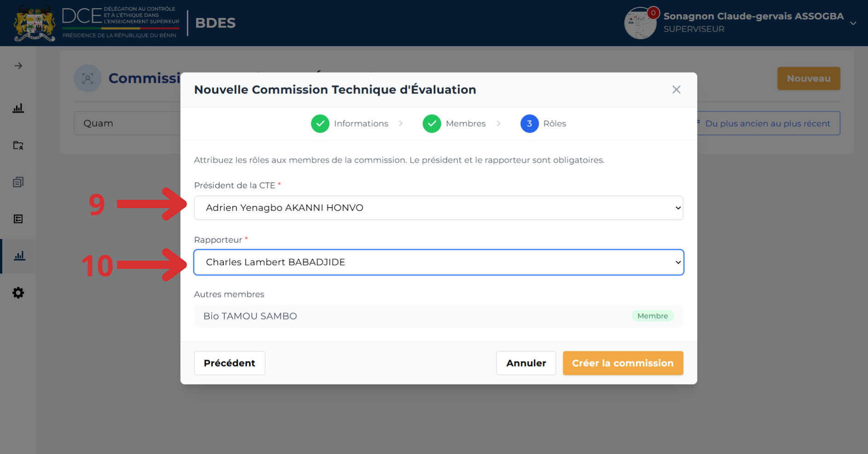This screenshot has width=868, height=454.
Task: Go to the Informations step
Action: pyautogui.click(x=350, y=123)
